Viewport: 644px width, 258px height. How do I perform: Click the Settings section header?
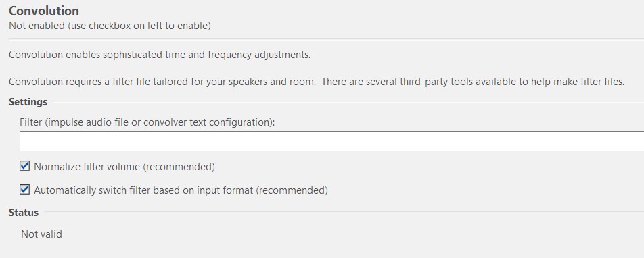[28, 102]
